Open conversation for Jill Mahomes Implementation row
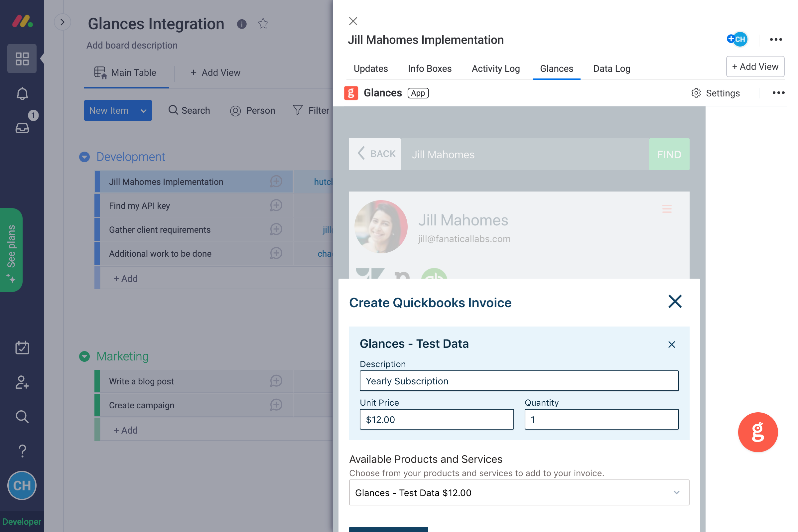 pos(276,182)
